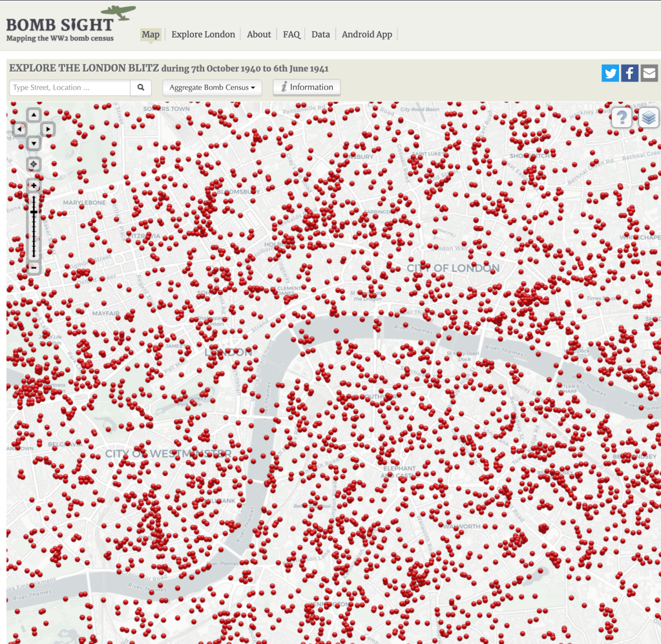
Task: Share the map via email icon
Action: [x=649, y=73]
